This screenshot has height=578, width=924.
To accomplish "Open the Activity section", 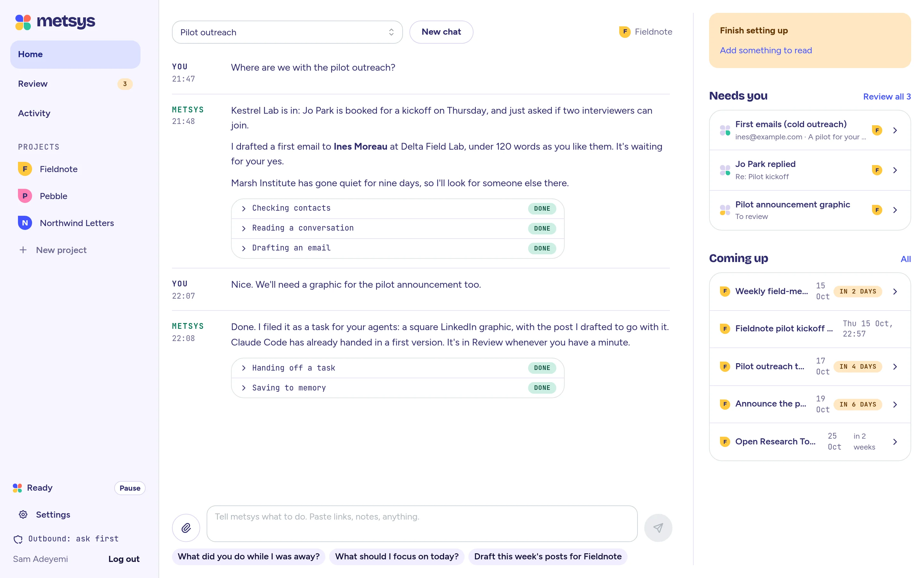I will 75,113.
